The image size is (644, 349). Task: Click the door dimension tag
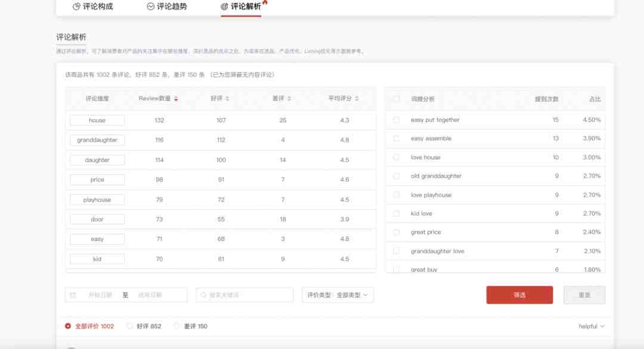(97, 220)
